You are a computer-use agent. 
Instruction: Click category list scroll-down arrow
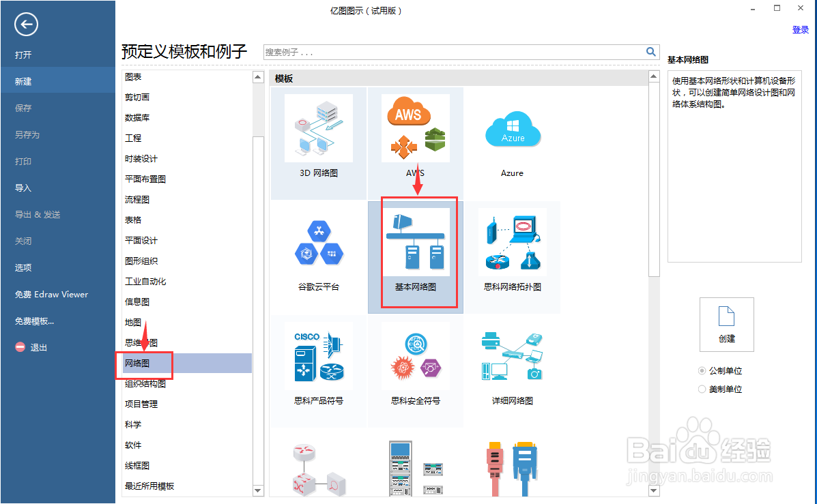tap(258, 490)
